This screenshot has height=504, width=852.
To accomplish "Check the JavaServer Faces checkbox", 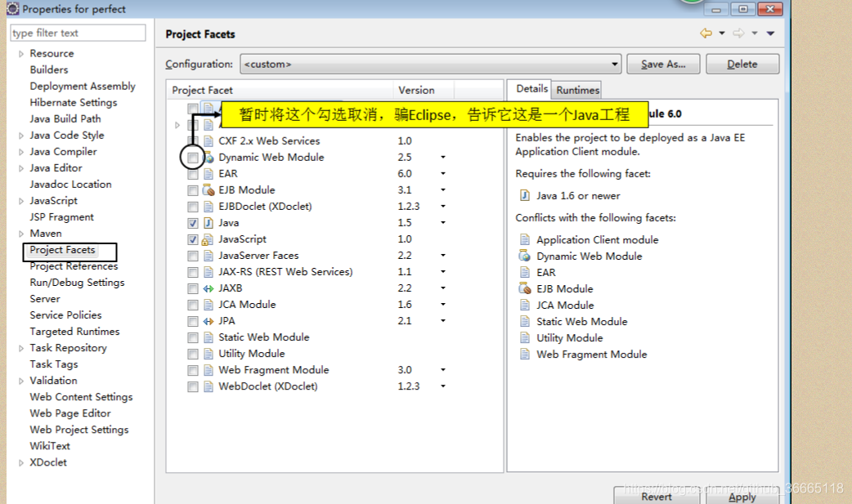I will click(x=192, y=255).
